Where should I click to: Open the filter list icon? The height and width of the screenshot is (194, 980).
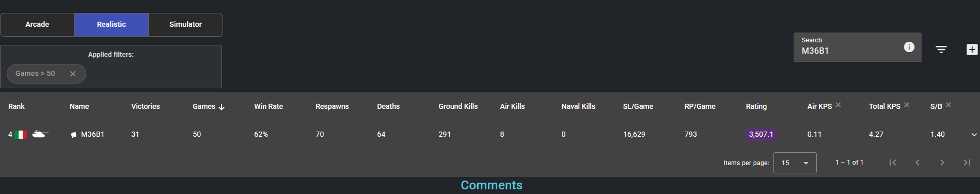coord(941,50)
